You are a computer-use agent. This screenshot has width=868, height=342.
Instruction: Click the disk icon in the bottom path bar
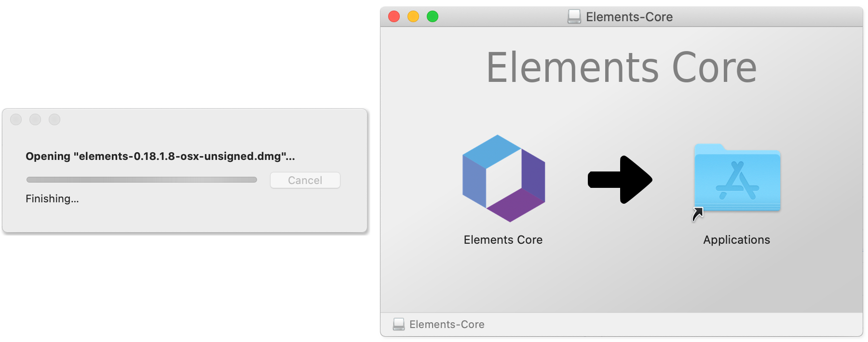(x=398, y=324)
